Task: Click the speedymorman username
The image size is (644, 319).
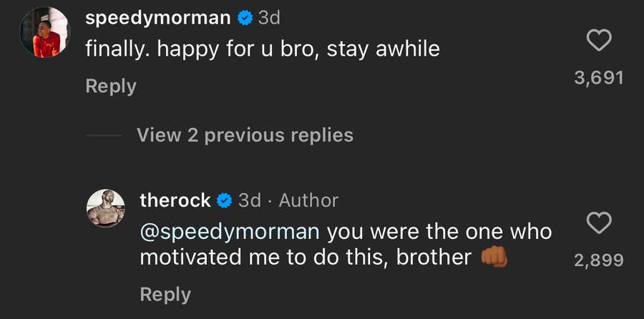Action: pos(157,19)
